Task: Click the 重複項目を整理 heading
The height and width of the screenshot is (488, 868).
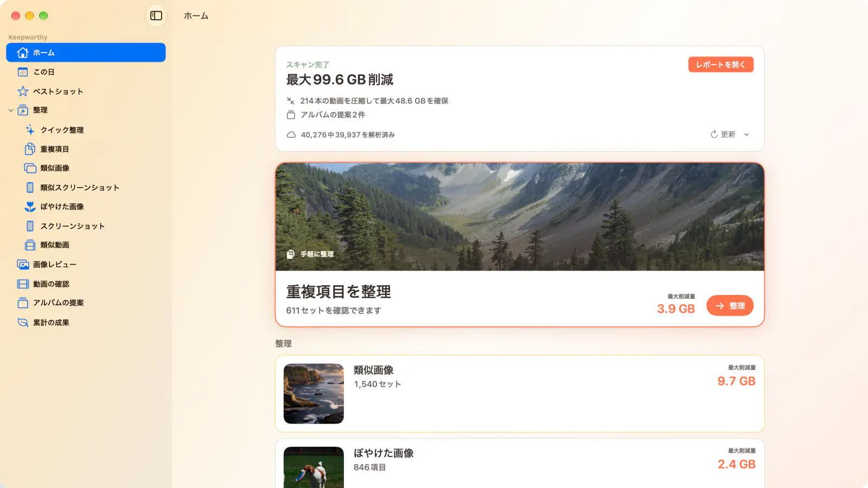Action: [339, 292]
